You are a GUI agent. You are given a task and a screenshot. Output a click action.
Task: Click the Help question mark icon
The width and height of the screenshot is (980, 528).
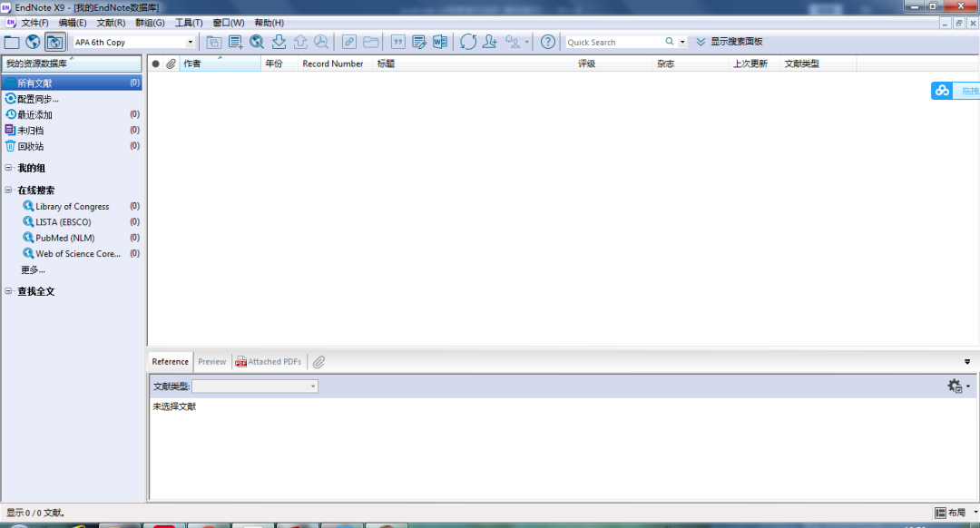548,42
